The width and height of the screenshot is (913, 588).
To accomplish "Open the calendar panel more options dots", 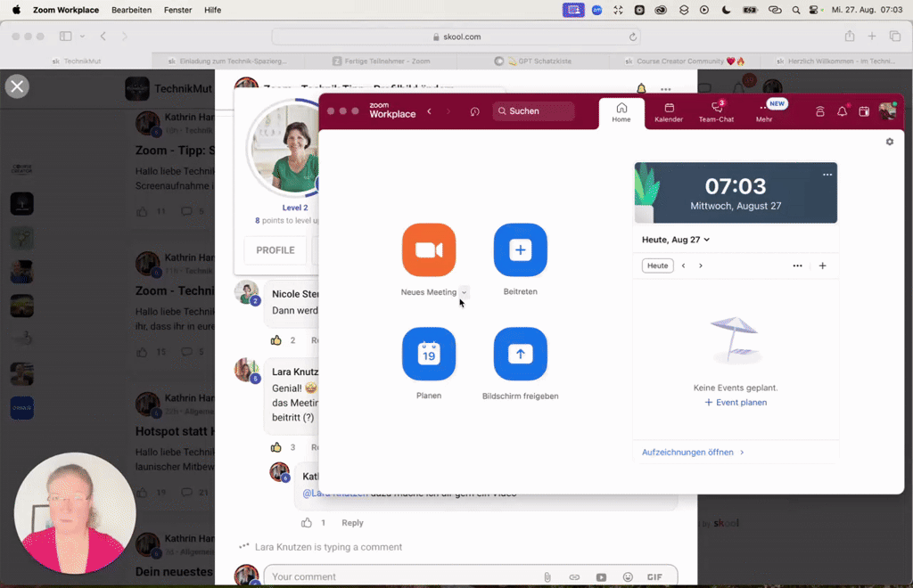I will point(798,265).
